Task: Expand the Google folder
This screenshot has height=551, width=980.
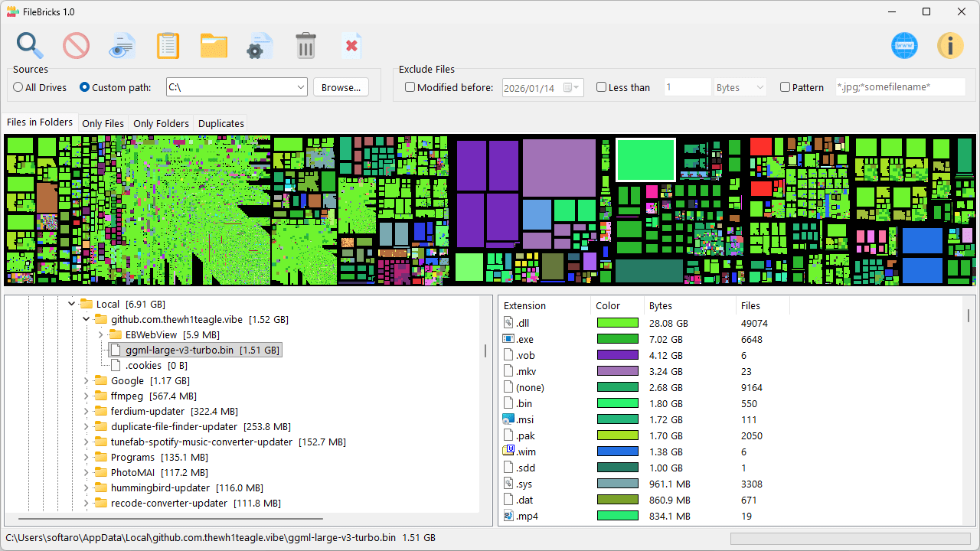Action: (x=87, y=380)
